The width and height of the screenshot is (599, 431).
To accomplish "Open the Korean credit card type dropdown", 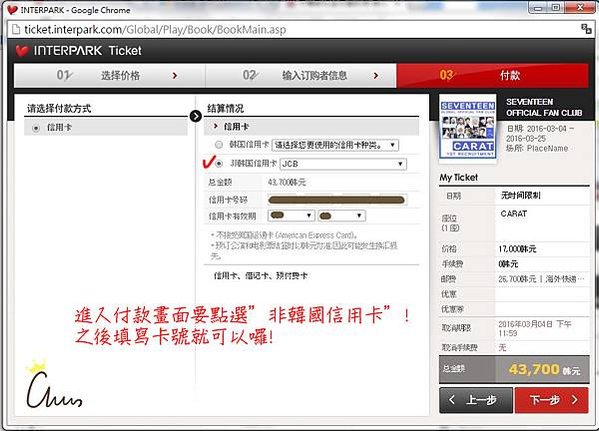I will (x=335, y=145).
